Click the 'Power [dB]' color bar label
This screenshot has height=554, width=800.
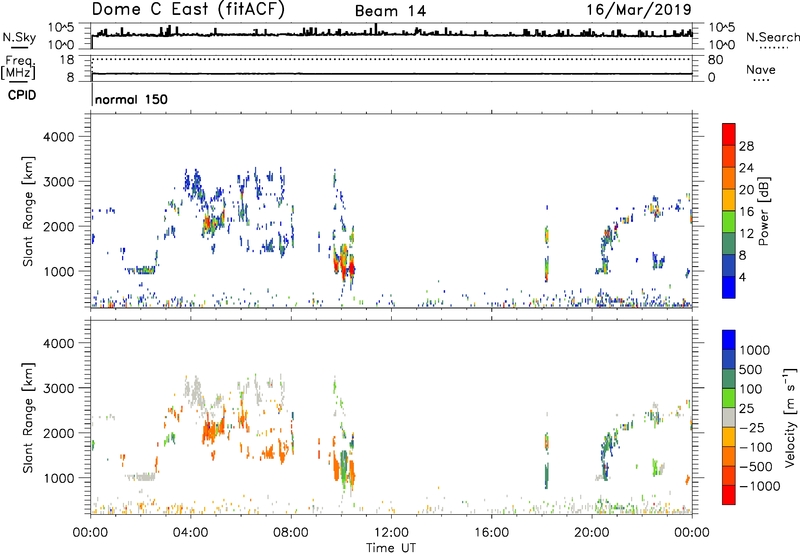764,211
